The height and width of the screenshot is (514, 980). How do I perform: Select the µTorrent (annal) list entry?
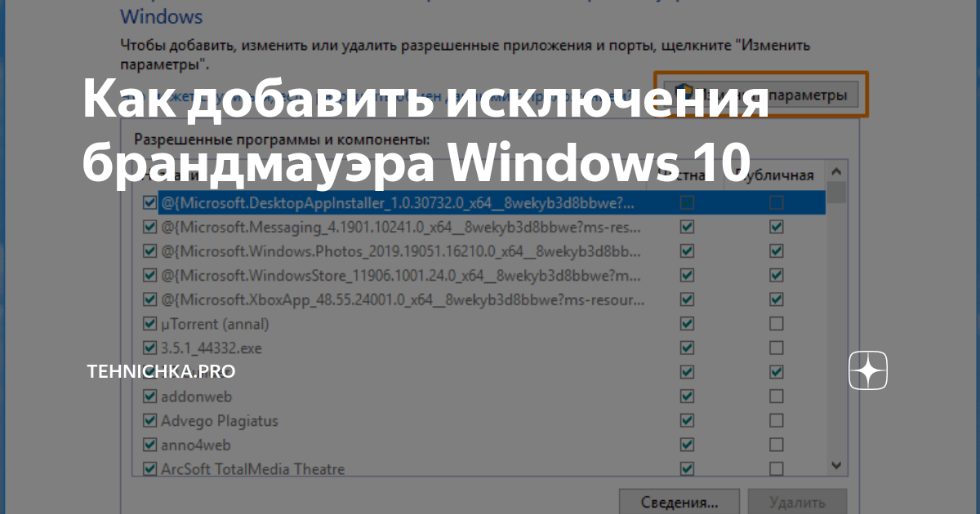pyautogui.click(x=215, y=324)
